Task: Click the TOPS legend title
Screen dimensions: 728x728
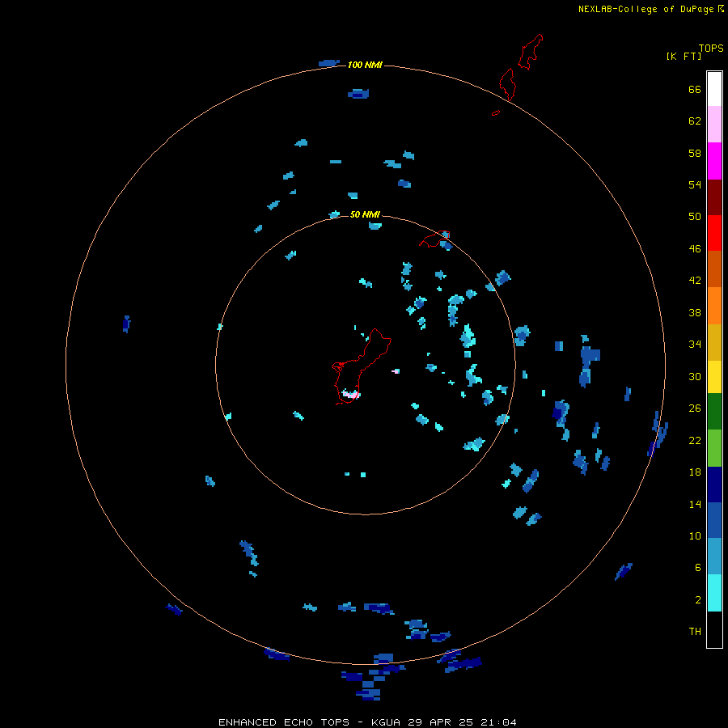Action: 711,48
